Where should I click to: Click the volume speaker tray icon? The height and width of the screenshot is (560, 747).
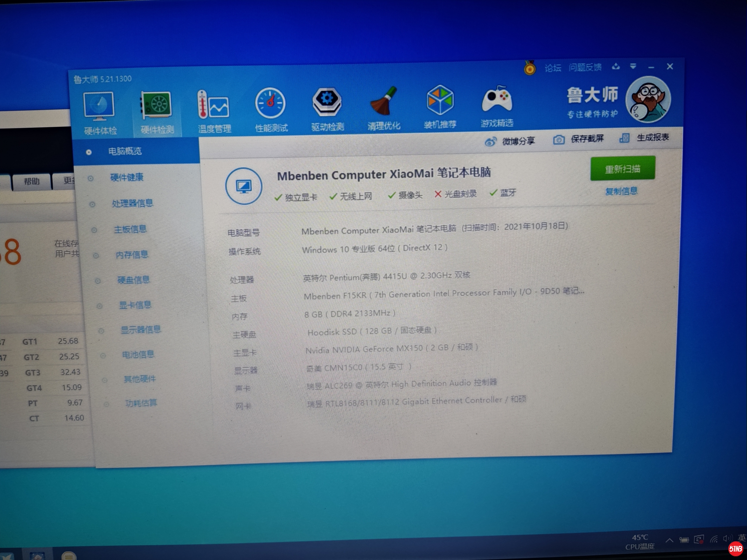click(x=727, y=538)
